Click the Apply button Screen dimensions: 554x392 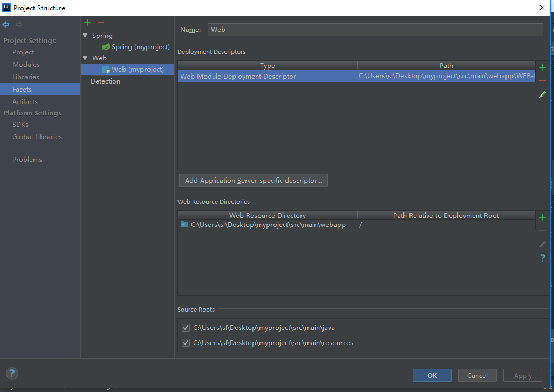(x=523, y=375)
